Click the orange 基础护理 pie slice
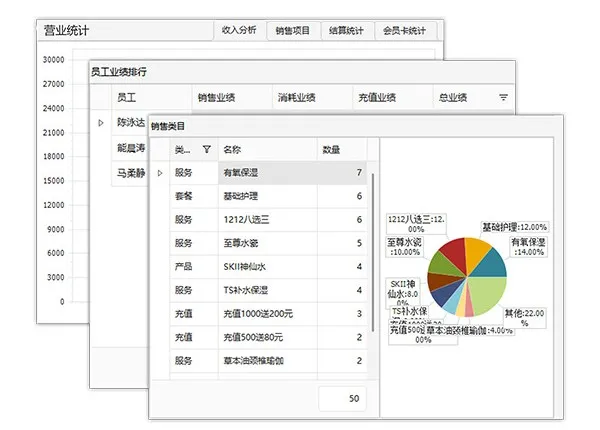 pyautogui.click(x=476, y=251)
